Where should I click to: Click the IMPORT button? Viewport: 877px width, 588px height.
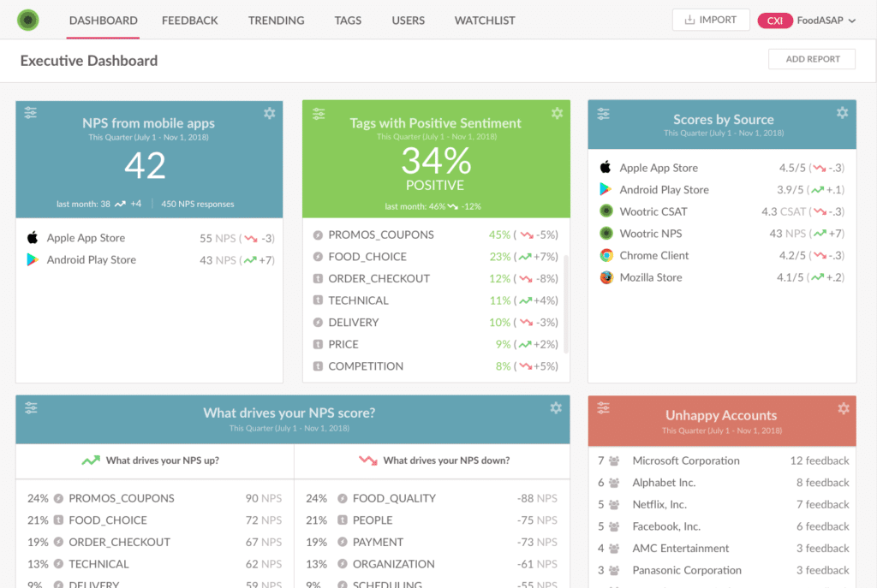point(711,19)
